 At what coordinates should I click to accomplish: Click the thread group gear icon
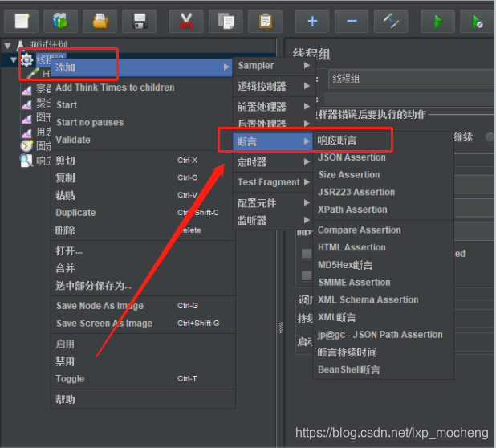(x=26, y=59)
